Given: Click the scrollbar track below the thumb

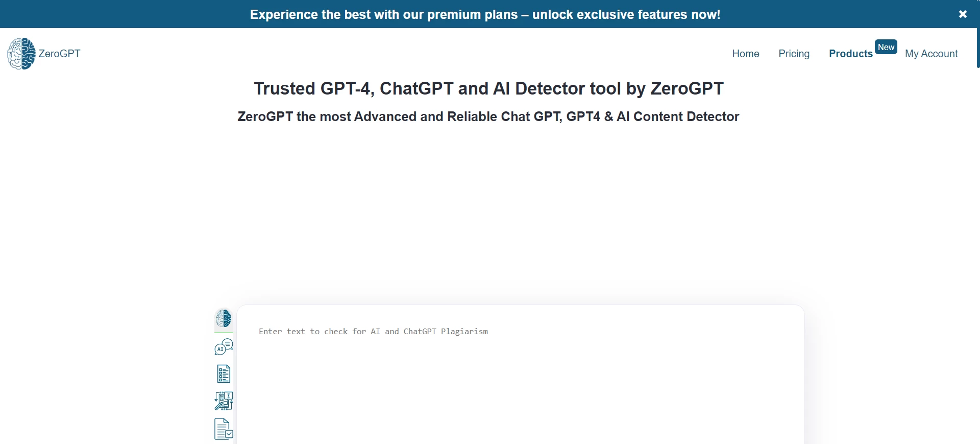Looking at the screenshot, I should point(978,255).
